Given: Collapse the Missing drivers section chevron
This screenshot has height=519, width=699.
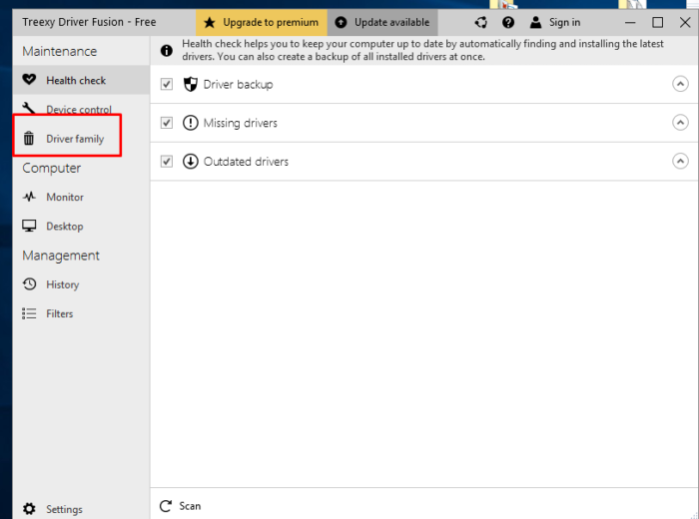Looking at the screenshot, I should tap(680, 122).
